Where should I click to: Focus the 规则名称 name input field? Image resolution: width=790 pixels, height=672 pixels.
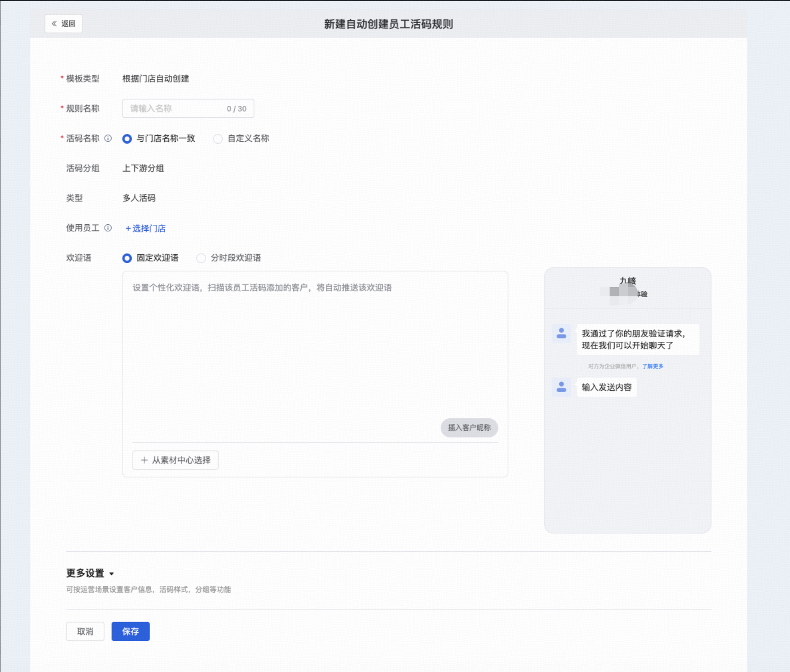click(x=188, y=108)
